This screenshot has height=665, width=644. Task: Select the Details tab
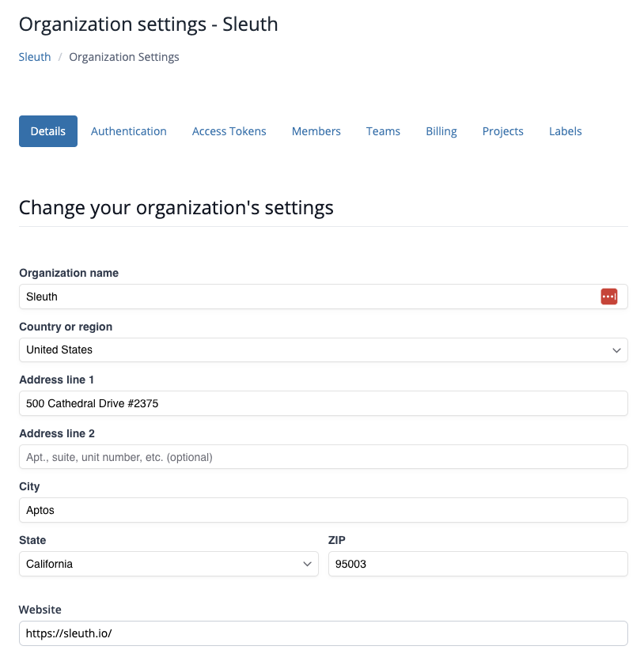(x=48, y=131)
